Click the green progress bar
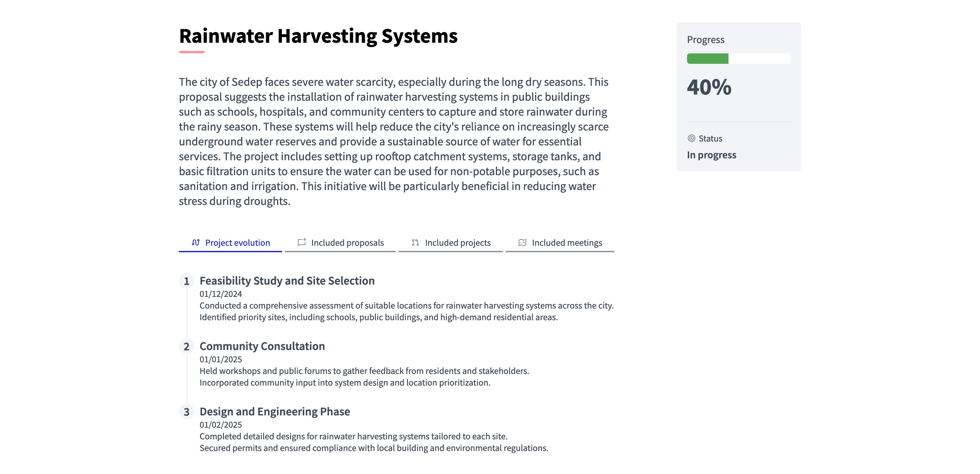980x474 pixels. pyautogui.click(x=707, y=59)
